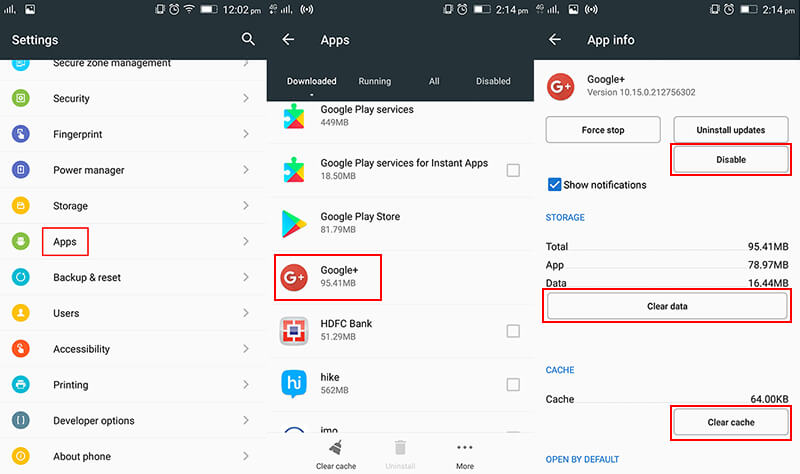Tap the Storage settings icon
This screenshot has width=800, height=474.
21,206
